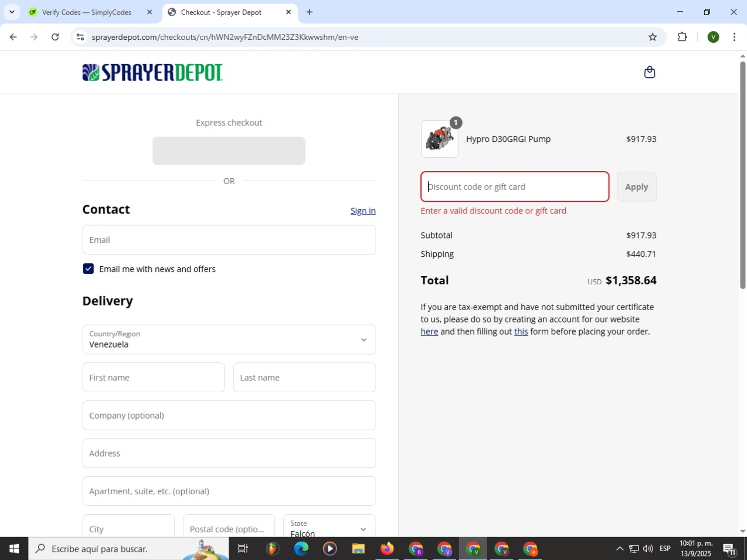This screenshot has width=747, height=560.
Task: Close the Checkout Sprayer Depot tab
Action: coord(288,12)
